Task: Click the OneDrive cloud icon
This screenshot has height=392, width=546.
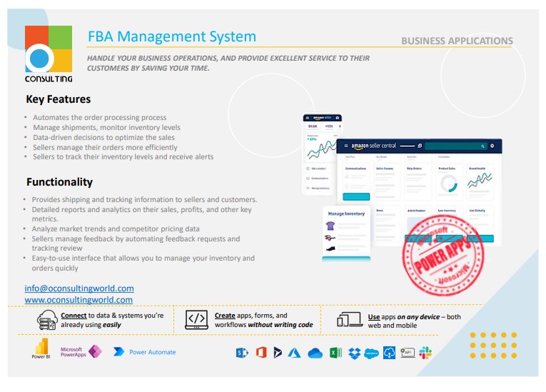Action: pos(315,353)
